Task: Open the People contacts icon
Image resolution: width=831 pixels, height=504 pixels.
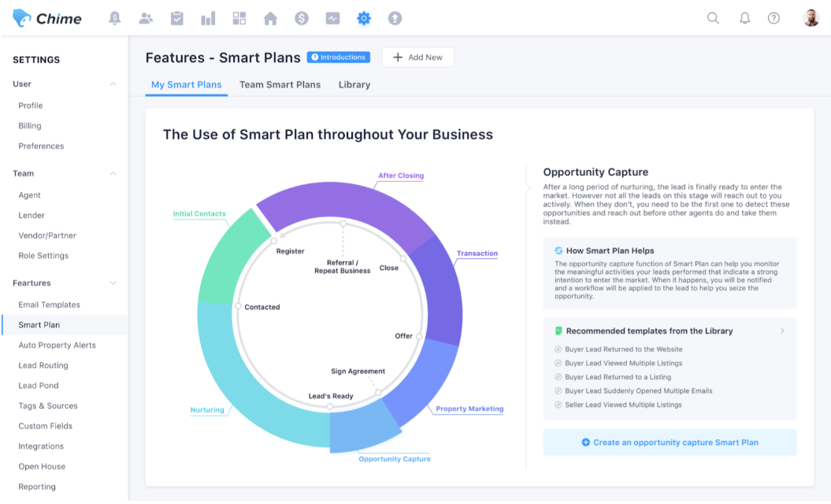Action: click(x=146, y=18)
